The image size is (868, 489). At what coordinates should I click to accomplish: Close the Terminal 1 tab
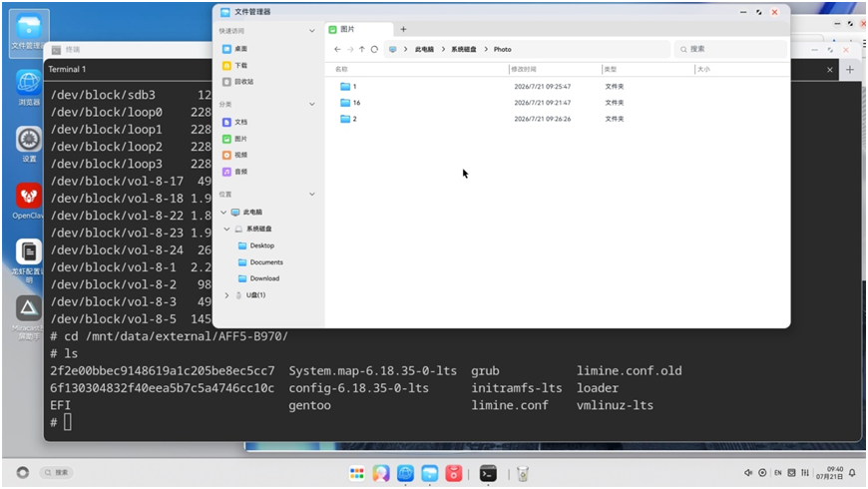(830, 70)
